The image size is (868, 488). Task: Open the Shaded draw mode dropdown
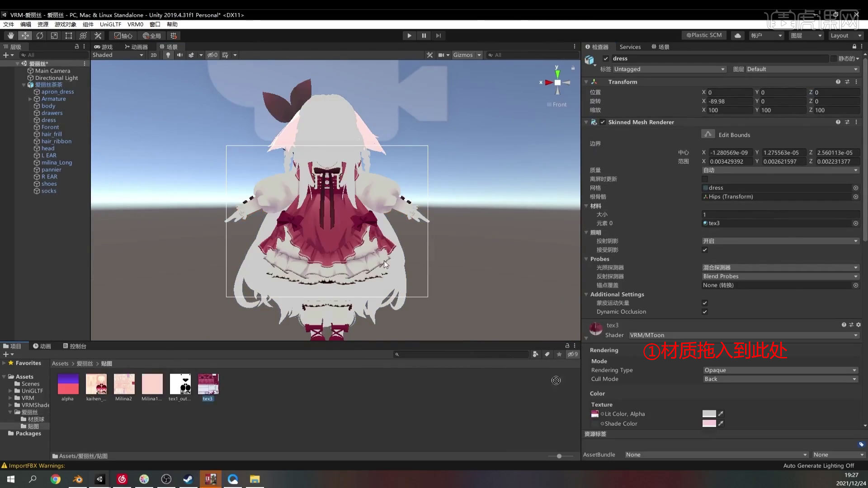tap(118, 55)
